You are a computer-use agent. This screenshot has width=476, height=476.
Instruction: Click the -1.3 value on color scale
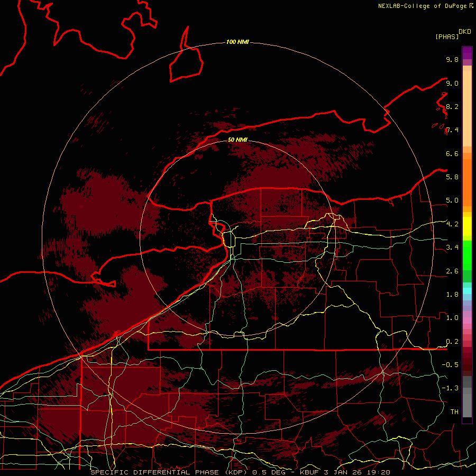tap(450, 388)
